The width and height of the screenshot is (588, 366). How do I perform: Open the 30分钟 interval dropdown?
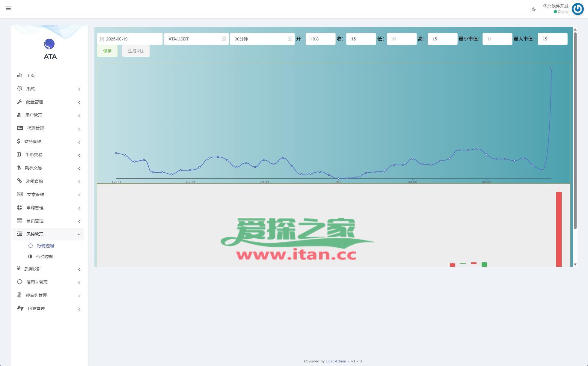pyautogui.click(x=262, y=39)
